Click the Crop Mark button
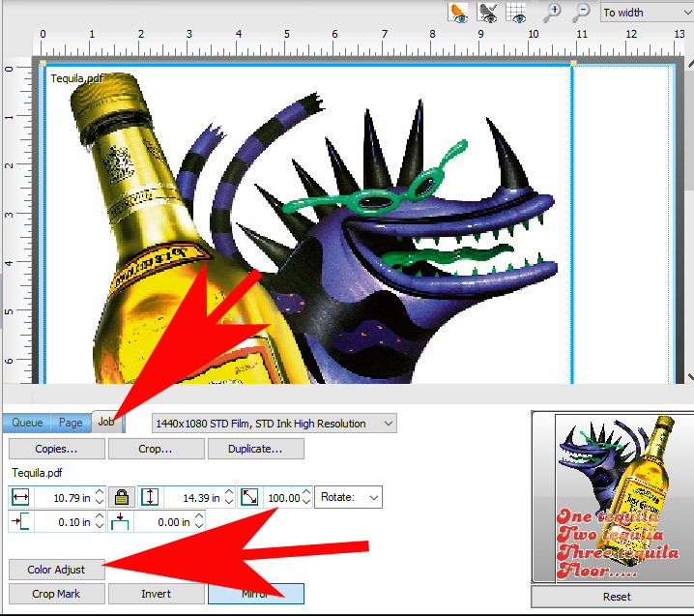 tap(57, 594)
